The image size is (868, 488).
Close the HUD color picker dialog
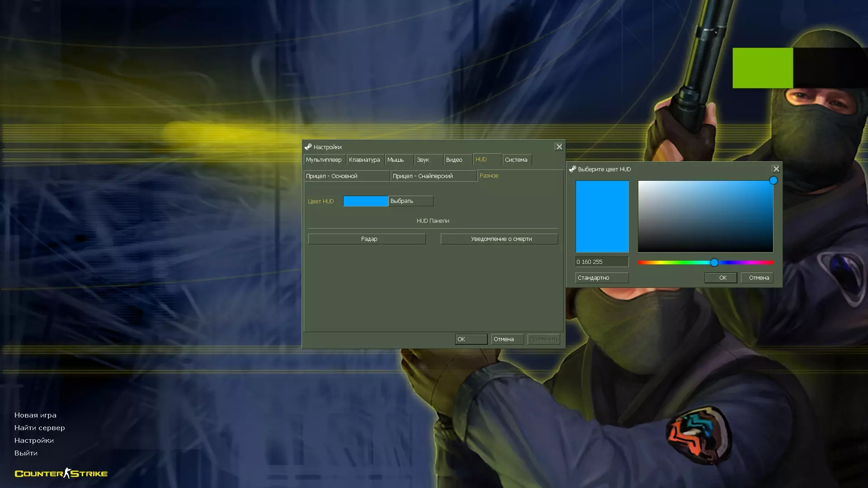[776, 169]
